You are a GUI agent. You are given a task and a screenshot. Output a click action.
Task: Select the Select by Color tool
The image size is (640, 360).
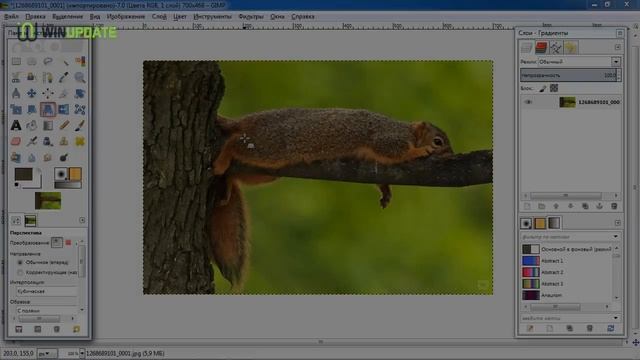[80, 62]
